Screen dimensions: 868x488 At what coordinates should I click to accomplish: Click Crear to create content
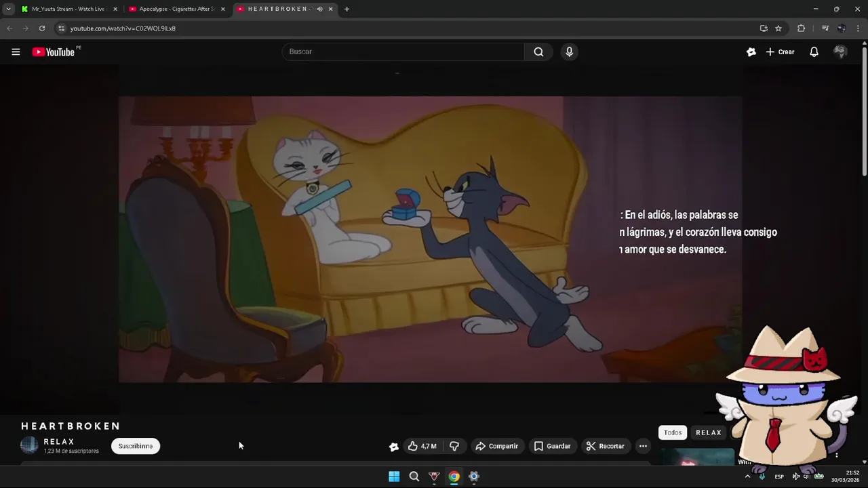tap(780, 52)
